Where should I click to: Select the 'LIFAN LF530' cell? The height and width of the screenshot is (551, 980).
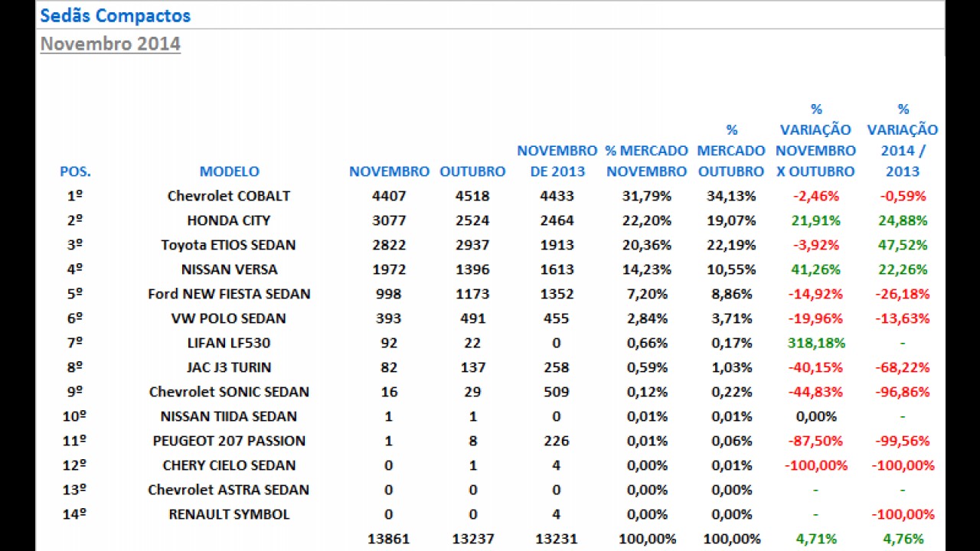coord(229,343)
